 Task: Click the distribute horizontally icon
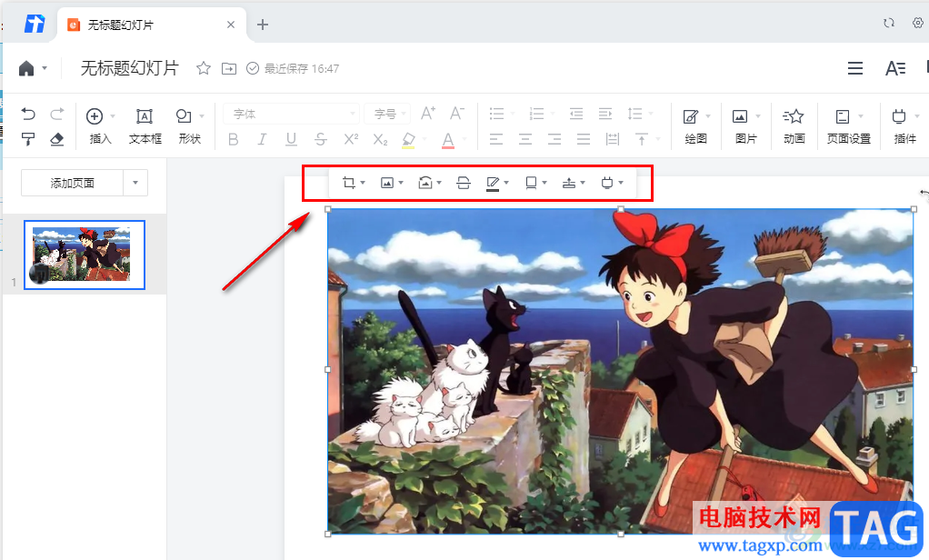(x=613, y=139)
